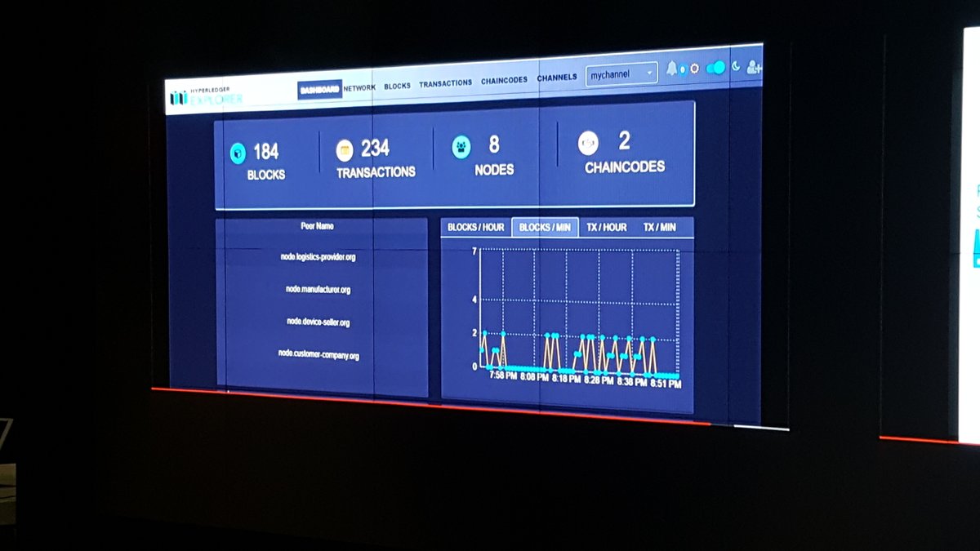This screenshot has width=980, height=551.
Task: Click the 234 transactions count
Action: pos(375,149)
